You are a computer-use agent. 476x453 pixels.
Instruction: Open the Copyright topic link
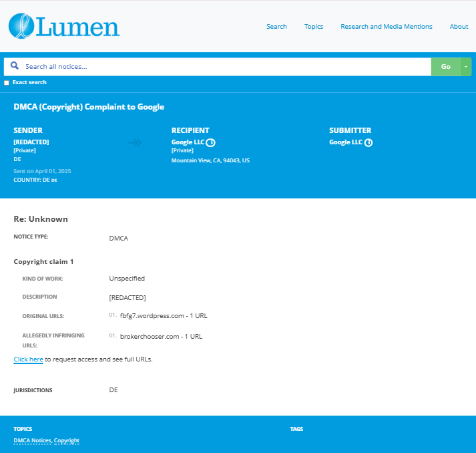pyautogui.click(x=67, y=440)
